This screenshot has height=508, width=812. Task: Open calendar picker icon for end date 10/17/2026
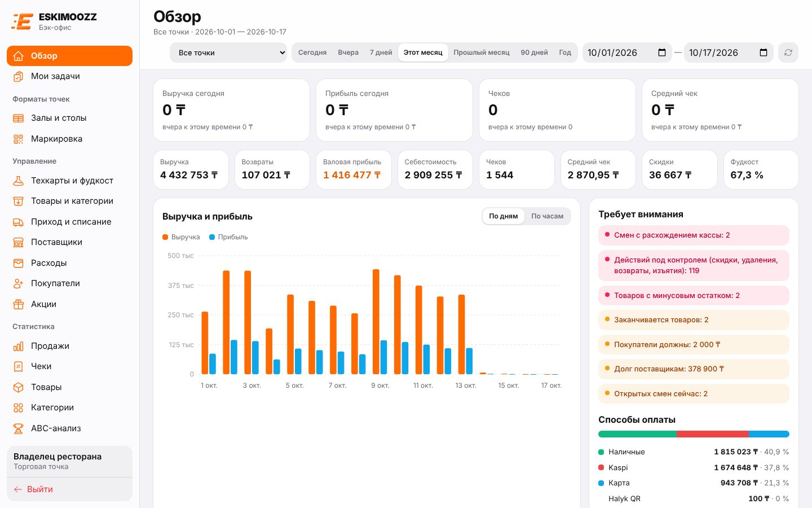tap(764, 52)
